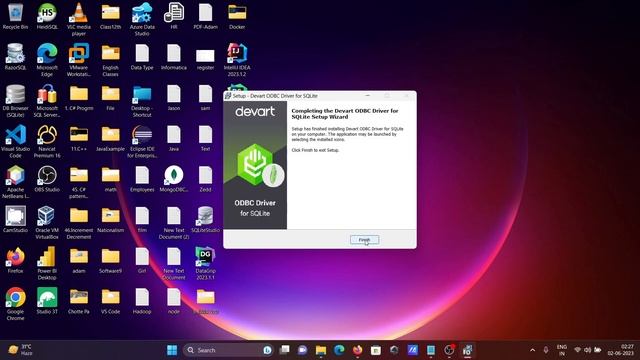Select the New Text Document (2) file

point(174,222)
